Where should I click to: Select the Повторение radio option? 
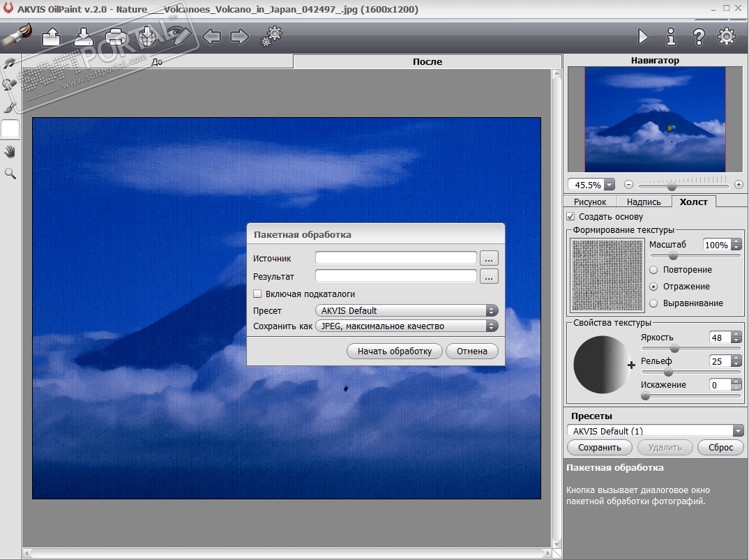pos(653,270)
